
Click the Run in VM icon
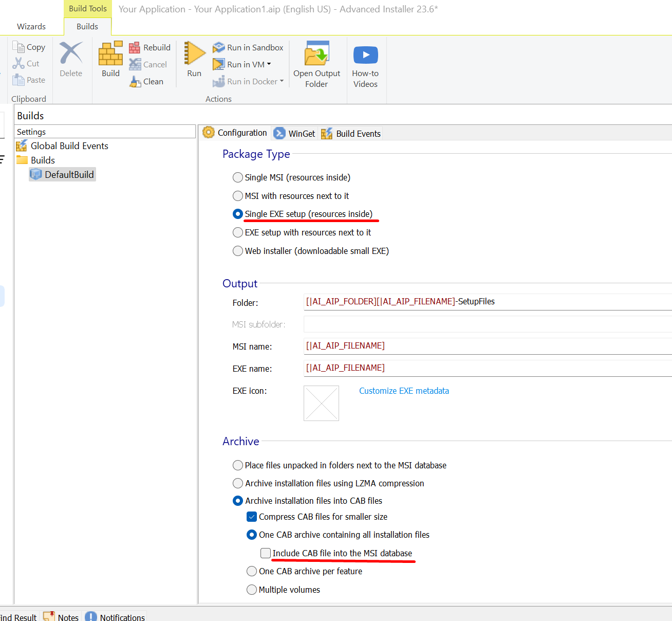pyautogui.click(x=219, y=65)
